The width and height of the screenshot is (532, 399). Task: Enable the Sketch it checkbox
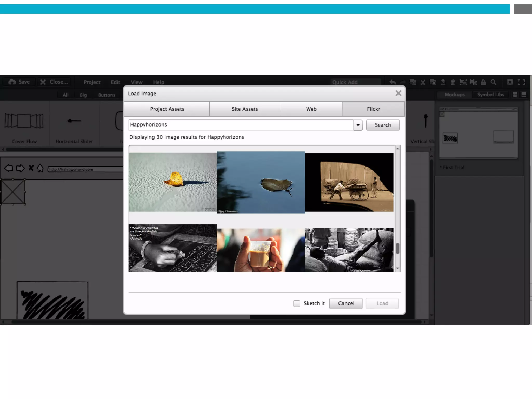tap(297, 303)
